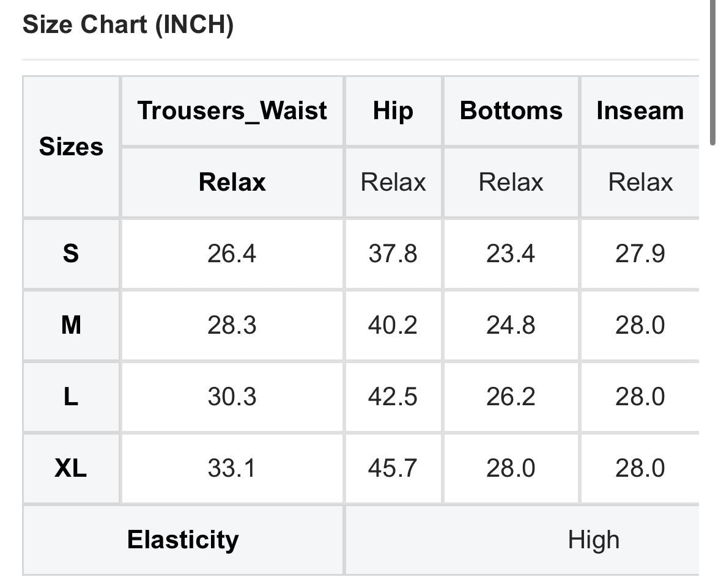Select the Inseam column header

pyautogui.click(x=640, y=111)
